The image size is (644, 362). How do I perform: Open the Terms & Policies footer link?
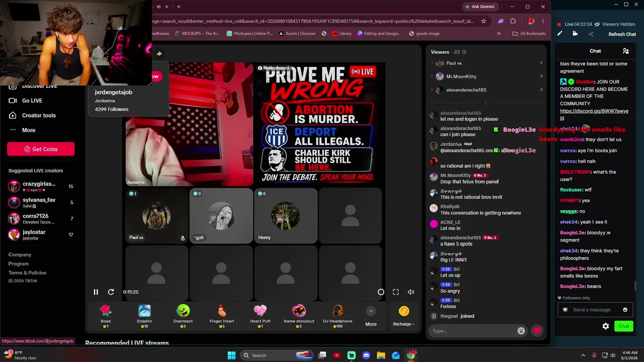click(x=27, y=273)
